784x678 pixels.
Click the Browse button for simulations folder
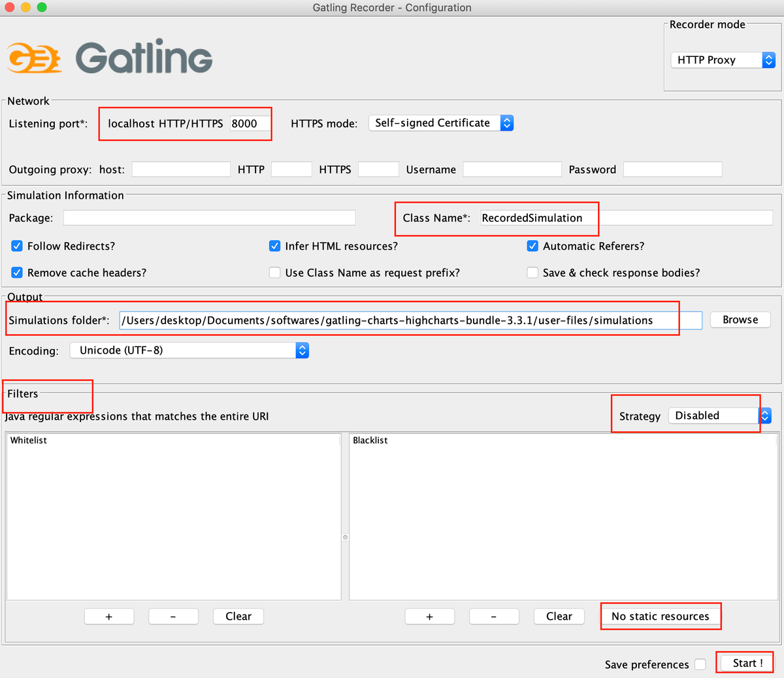[x=740, y=320]
